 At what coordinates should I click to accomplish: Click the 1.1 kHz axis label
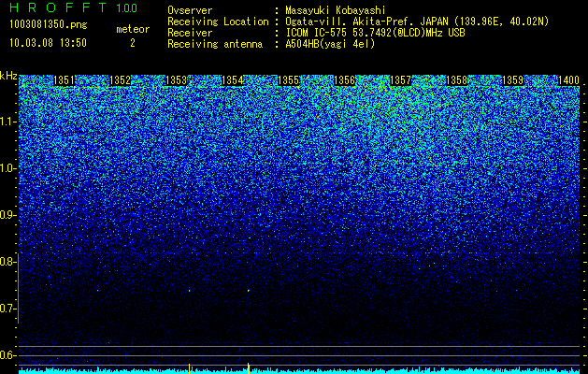[7, 122]
